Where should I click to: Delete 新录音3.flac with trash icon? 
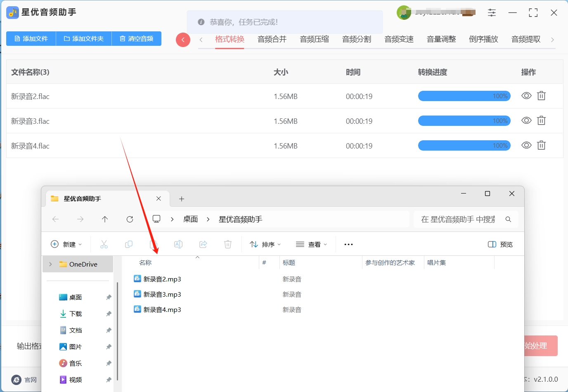541,120
